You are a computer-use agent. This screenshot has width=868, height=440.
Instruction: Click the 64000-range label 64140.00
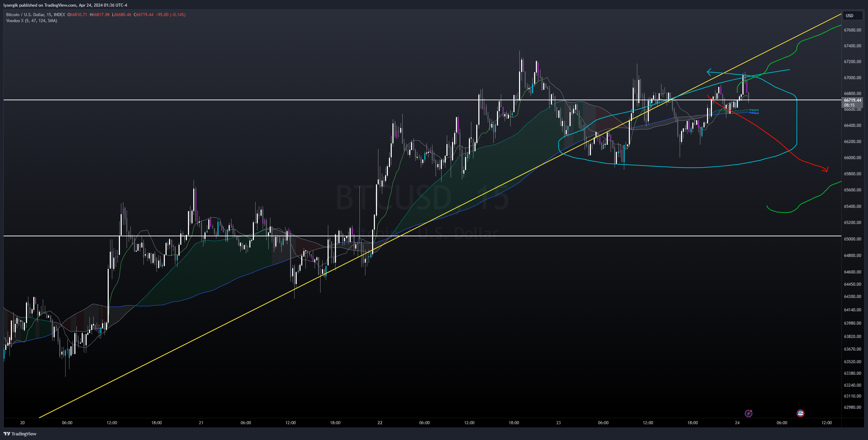[853, 310]
